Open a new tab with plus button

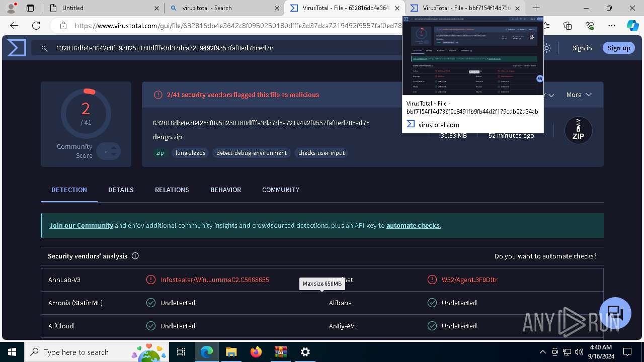(x=536, y=8)
